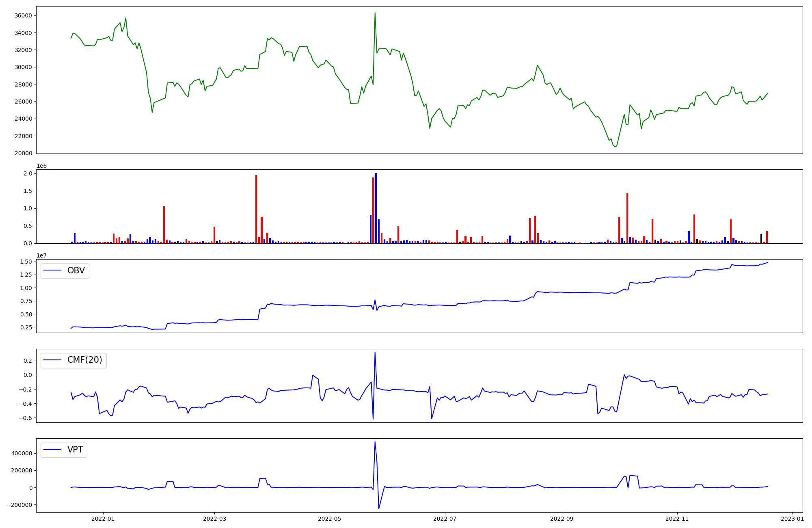Click the 1.5 volume axis label
This screenshot has width=812, height=528.
[x=28, y=191]
